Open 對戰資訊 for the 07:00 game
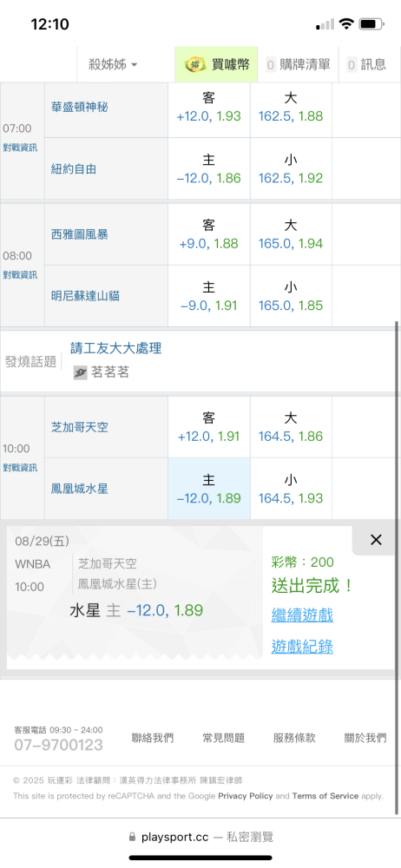The width and height of the screenshot is (401, 868). pyautogui.click(x=21, y=148)
